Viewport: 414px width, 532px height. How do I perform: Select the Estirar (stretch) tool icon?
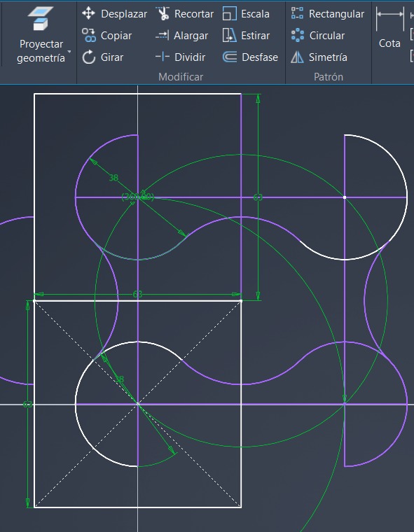pos(230,35)
